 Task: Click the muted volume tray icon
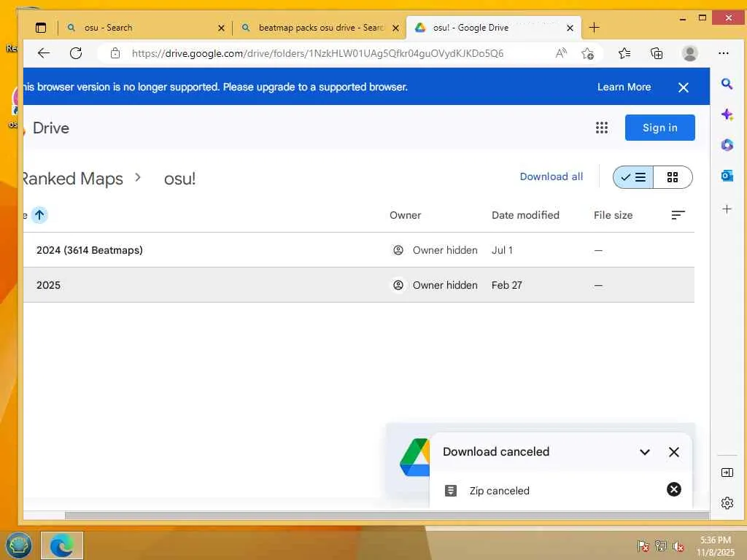pyautogui.click(x=678, y=545)
